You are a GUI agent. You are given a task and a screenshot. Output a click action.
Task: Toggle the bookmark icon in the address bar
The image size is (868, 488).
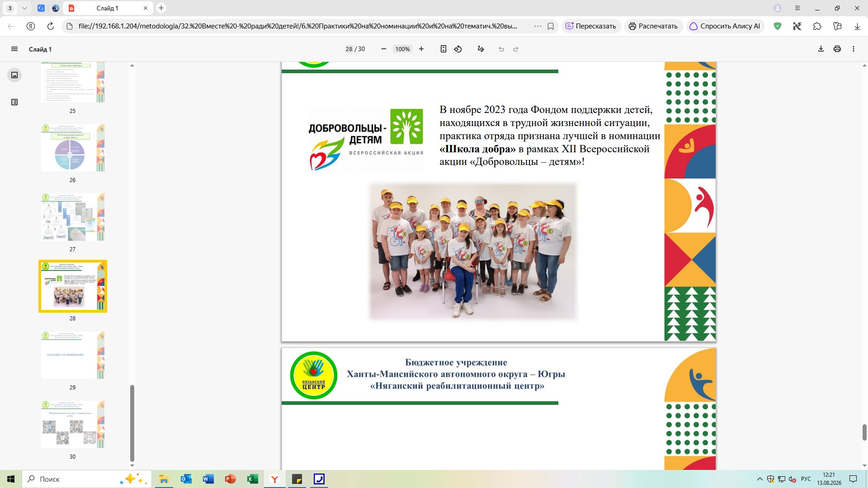pyautogui.click(x=551, y=26)
